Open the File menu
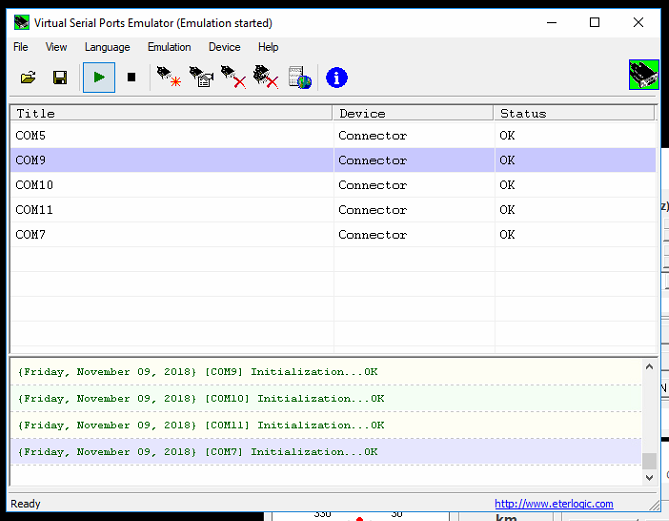669x521 pixels. point(20,47)
